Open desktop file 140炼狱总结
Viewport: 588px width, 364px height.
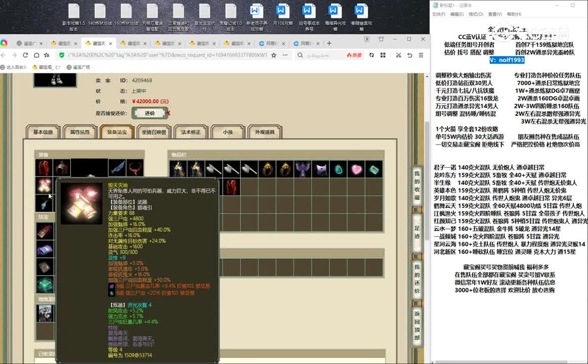tap(100, 15)
